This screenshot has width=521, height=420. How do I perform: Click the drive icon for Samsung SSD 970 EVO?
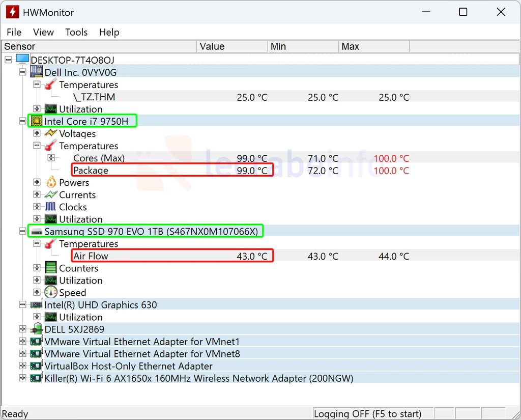37,232
